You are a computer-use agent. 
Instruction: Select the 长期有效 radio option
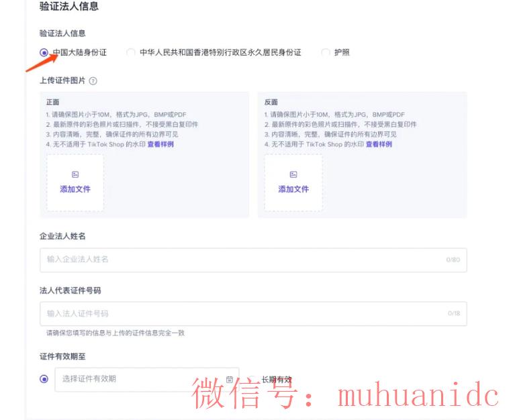[x=252, y=379]
